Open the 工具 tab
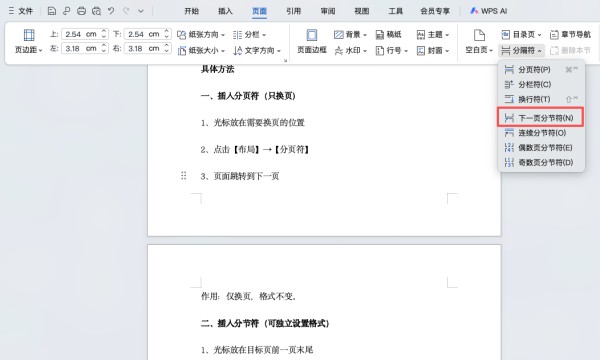Screen dimensions: 600x360 pos(396,11)
